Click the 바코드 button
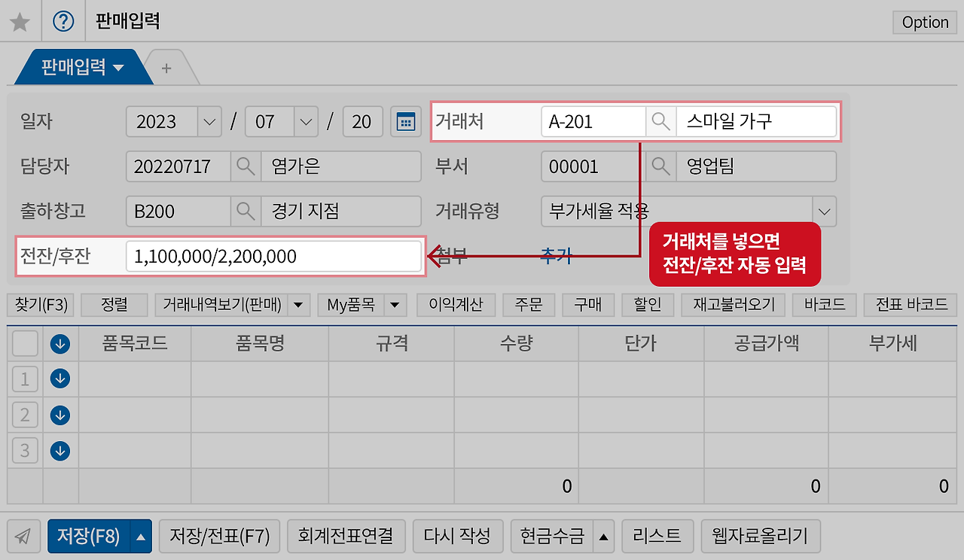 point(825,305)
